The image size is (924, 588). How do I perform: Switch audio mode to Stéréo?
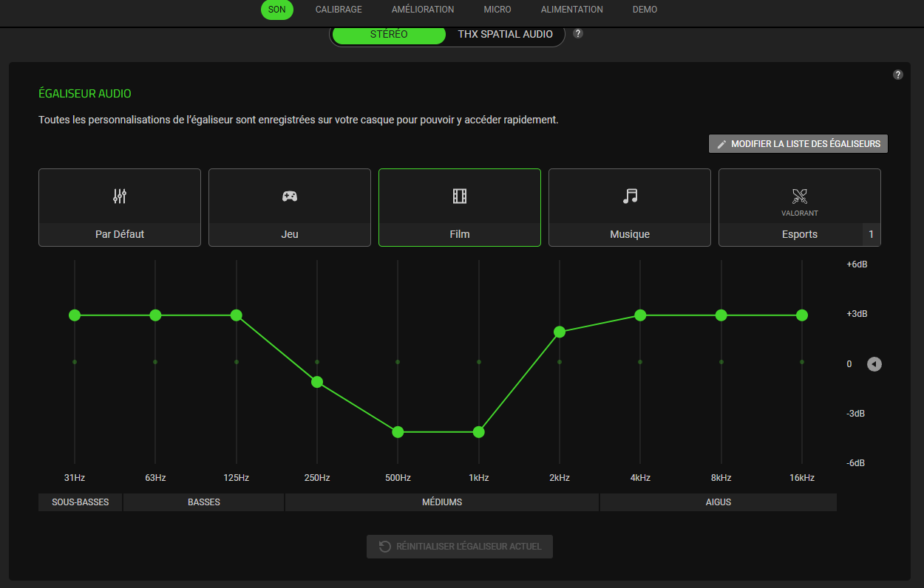pos(389,34)
